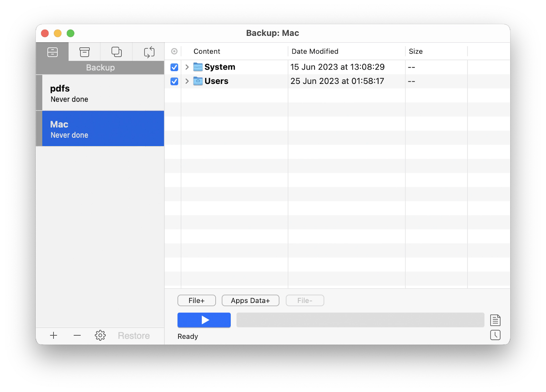The width and height of the screenshot is (546, 392).
Task: Click the Users folder icon
Action: point(198,81)
